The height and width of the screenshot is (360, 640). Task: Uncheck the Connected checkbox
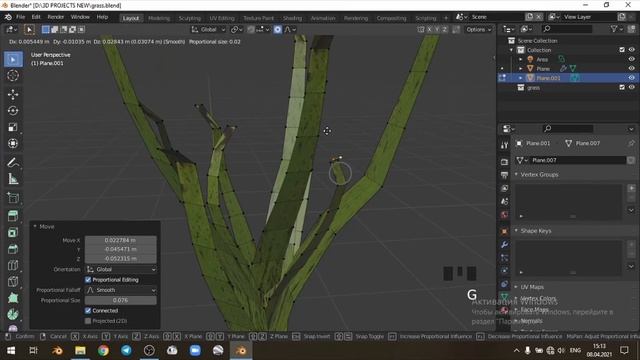click(88, 311)
